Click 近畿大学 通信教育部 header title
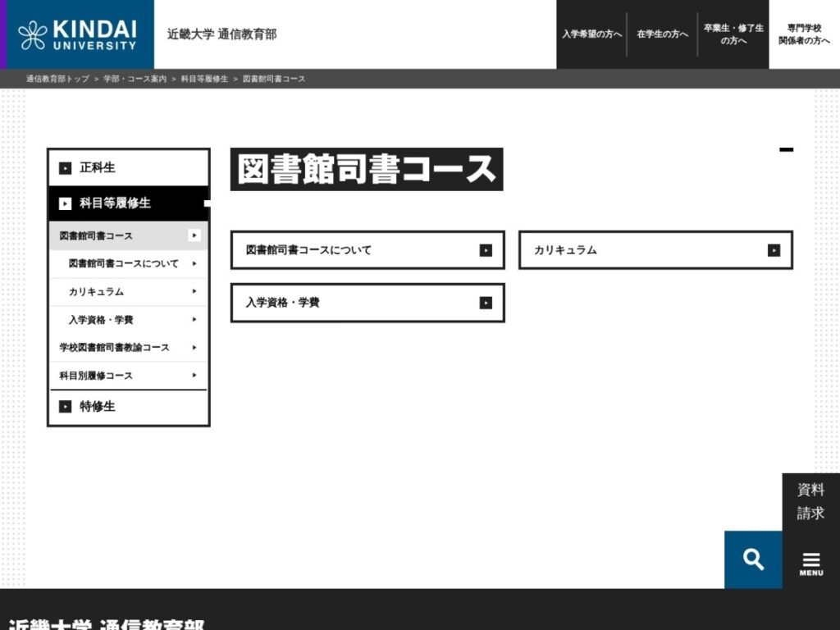Screen dimensions: 840x630 tap(221, 34)
